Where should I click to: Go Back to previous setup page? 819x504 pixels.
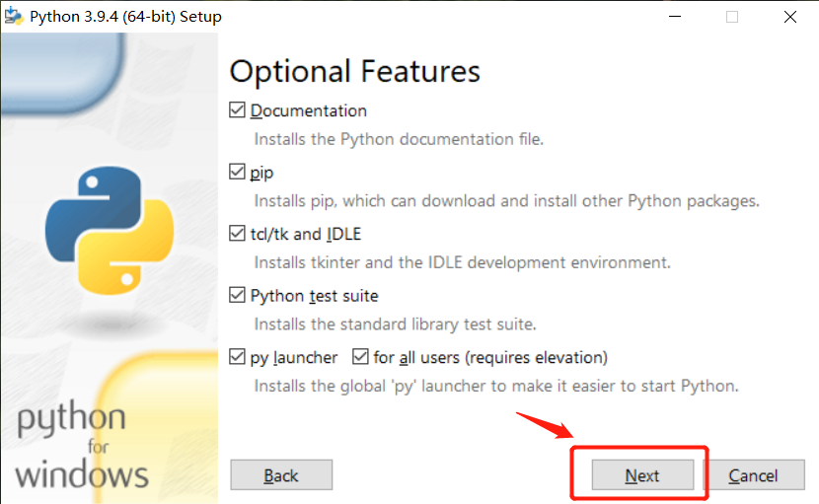tap(281, 475)
